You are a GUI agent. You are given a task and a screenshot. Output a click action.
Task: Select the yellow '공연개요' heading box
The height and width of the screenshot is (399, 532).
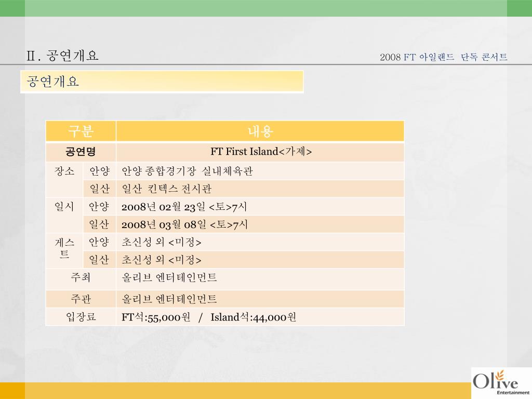coord(162,82)
